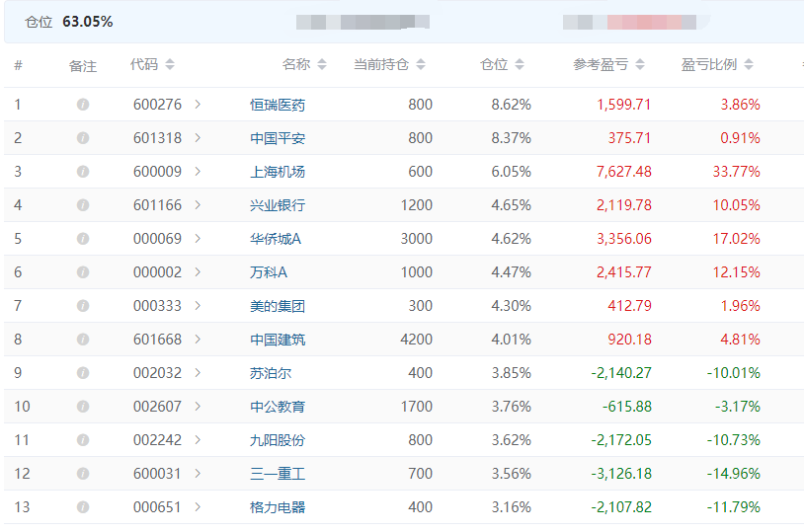
Task: Sort the table by 名称 column arrows
Action: click(322, 64)
